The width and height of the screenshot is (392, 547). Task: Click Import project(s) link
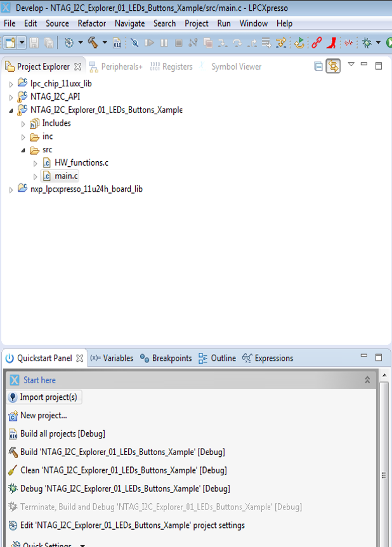pyautogui.click(x=44, y=397)
